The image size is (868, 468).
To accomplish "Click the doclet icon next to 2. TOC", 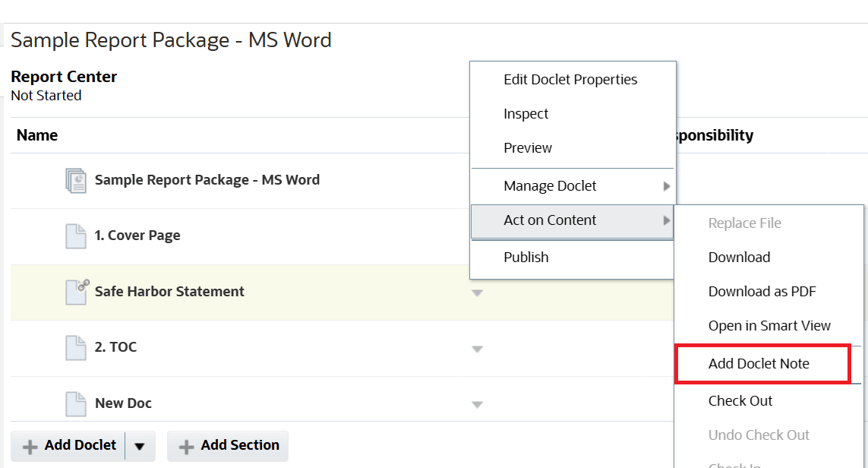I will click(x=75, y=347).
